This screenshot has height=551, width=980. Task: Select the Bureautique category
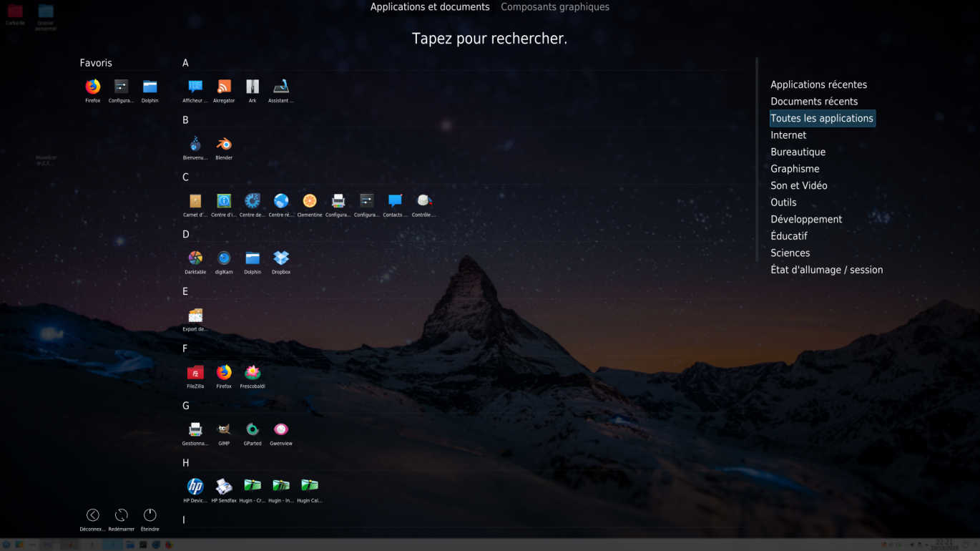pos(798,152)
